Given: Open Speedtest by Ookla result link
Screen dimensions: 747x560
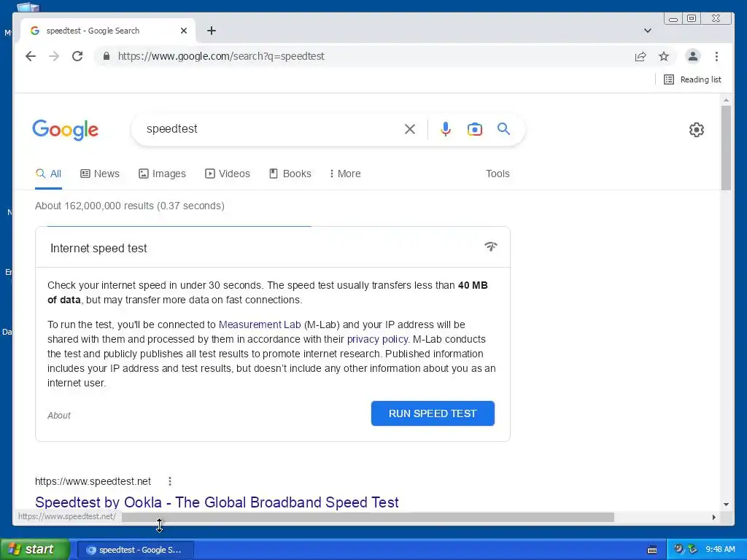Looking at the screenshot, I should coord(217,502).
